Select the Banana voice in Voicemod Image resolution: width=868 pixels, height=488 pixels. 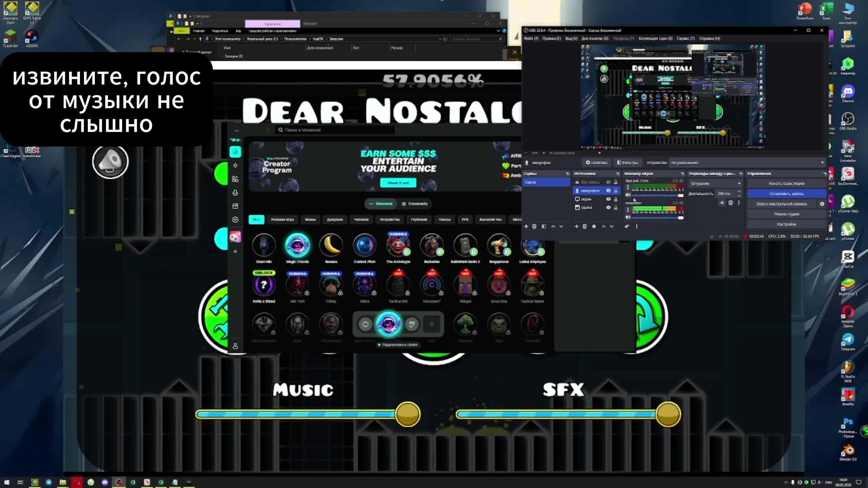pyautogui.click(x=331, y=245)
